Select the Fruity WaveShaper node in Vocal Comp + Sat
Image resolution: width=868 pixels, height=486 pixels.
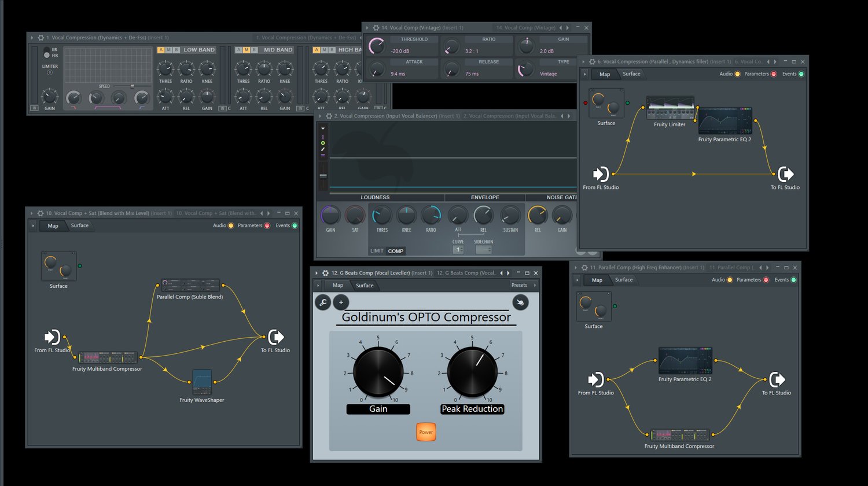(x=202, y=382)
